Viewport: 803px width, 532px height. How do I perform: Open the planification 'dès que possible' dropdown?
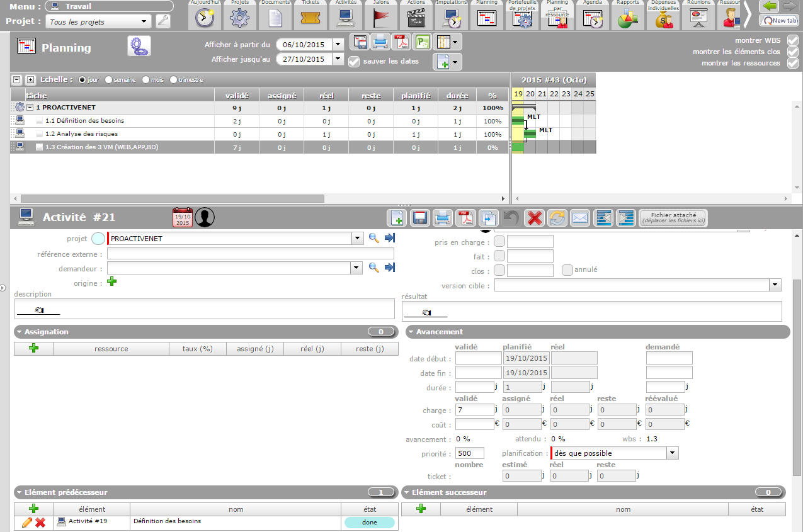pyautogui.click(x=672, y=453)
